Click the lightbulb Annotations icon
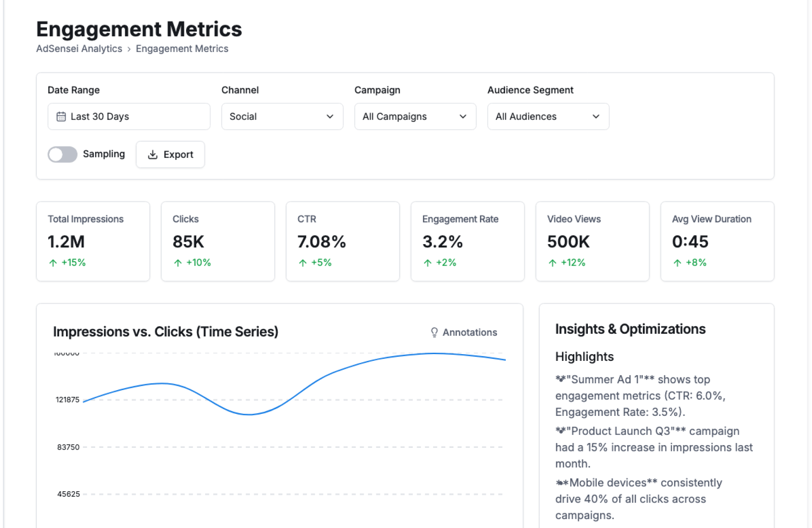 click(434, 333)
